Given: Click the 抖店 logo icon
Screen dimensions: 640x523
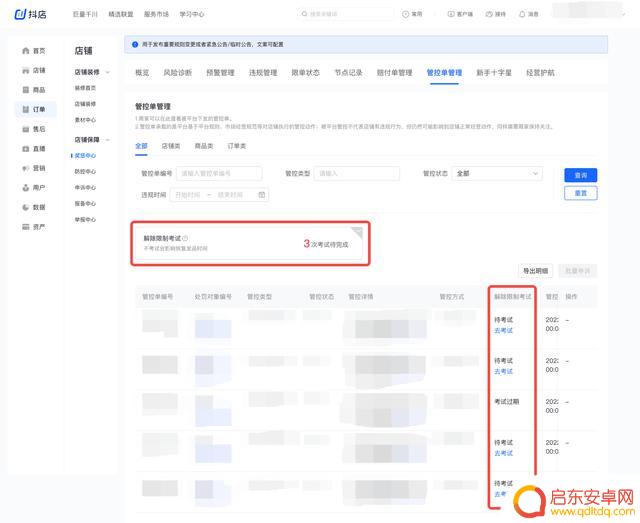Looking at the screenshot, I should (20, 14).
